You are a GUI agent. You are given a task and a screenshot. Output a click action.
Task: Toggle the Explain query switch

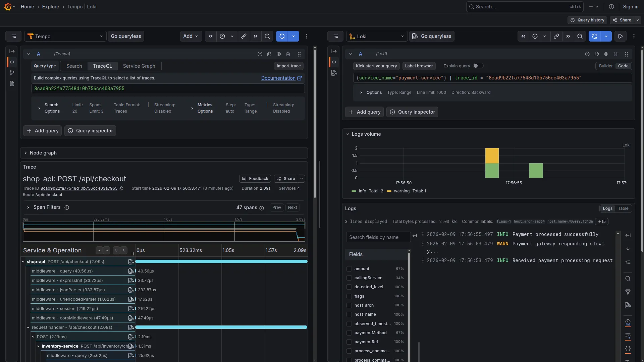(x=478, y=66)
